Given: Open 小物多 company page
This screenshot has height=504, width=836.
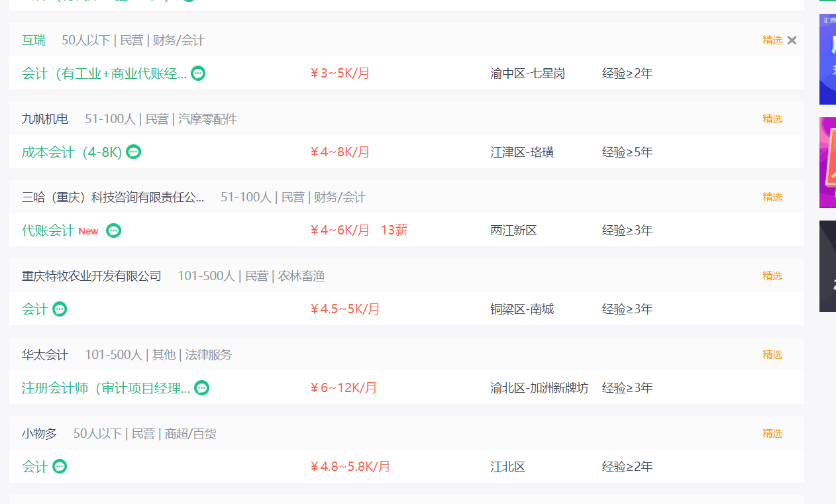Looking at the screenshot, I should [39, 434].
